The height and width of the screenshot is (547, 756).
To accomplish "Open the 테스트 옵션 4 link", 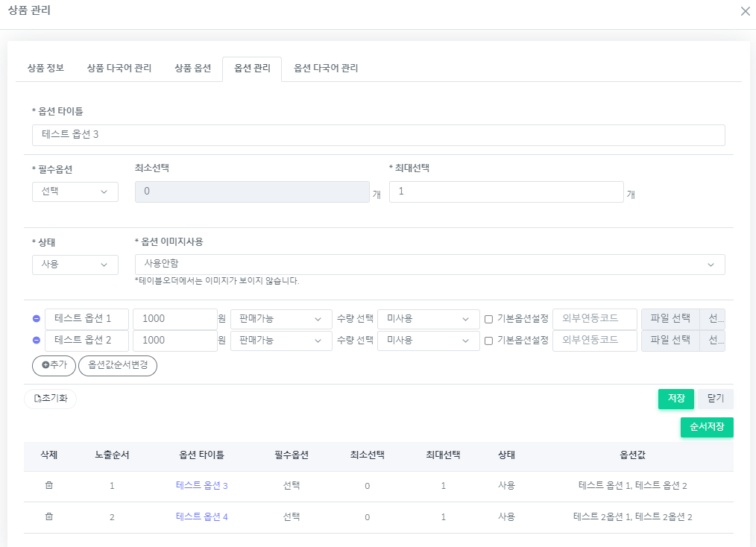I will click(x=201, y=516).
